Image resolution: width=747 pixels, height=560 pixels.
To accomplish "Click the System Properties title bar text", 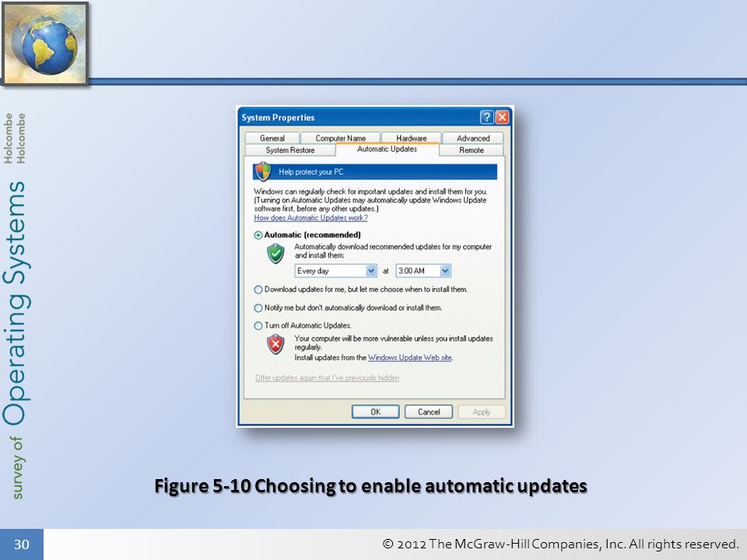I will 278,117.
